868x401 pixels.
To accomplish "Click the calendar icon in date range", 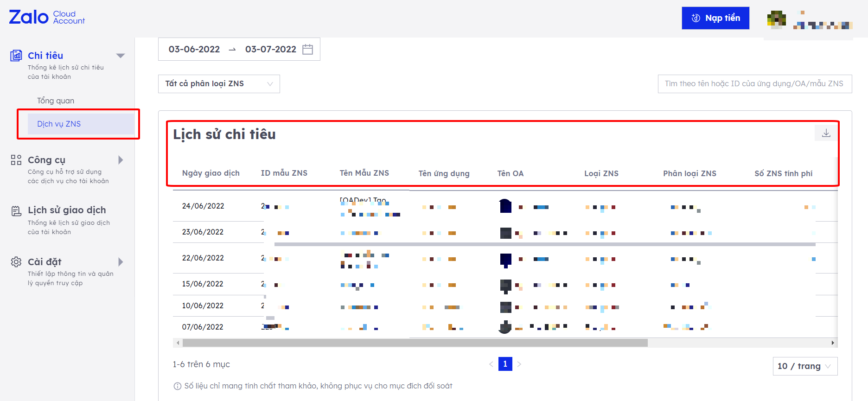I will [308, 49].
